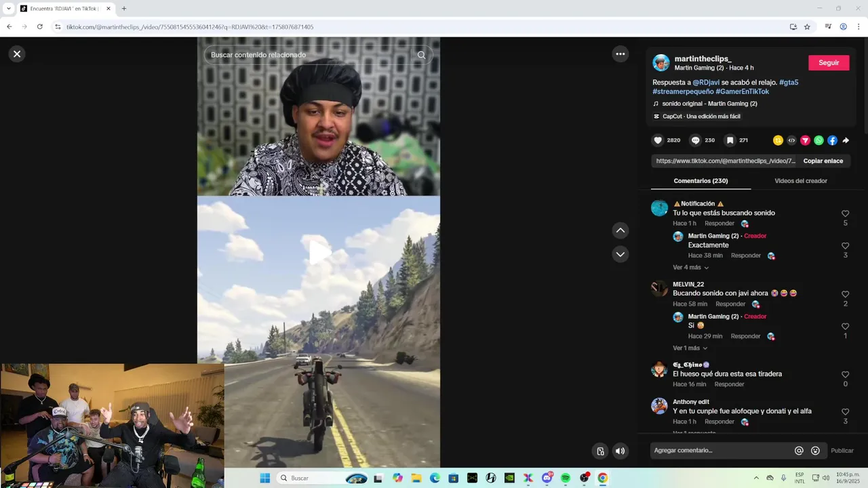This screenshot has width=868, height=488.
Task: Open Anthony edit's profile name
Action: click(x=690, y=402)
